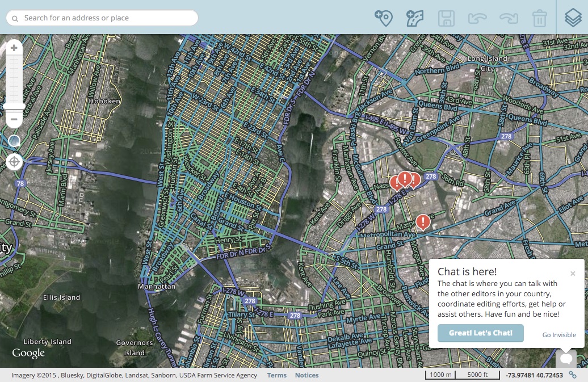Open the chat bubble in bottom corner
This screenshot has height=382, width=588.
pos(566,359)
